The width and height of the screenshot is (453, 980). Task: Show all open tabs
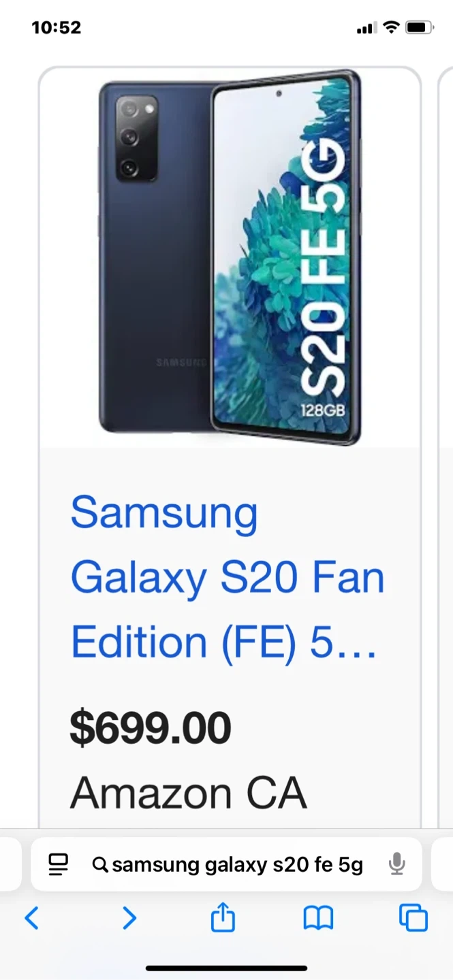[x=413, y=919]
